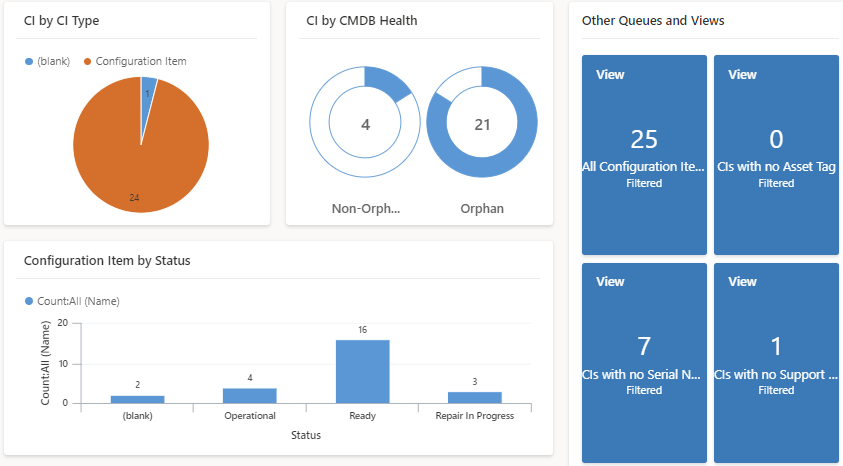Select the small blue (blank) pie slice
The image size is (843, 466).
pos(148,88)
